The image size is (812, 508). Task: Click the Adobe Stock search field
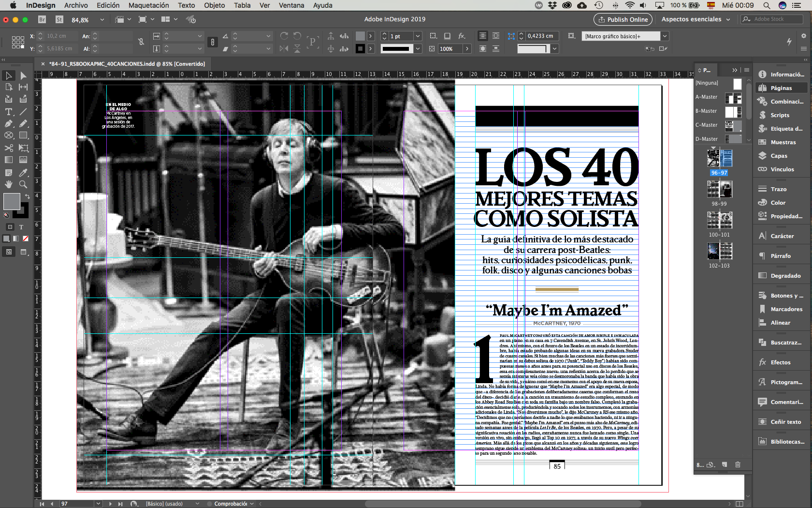(772, 19)
